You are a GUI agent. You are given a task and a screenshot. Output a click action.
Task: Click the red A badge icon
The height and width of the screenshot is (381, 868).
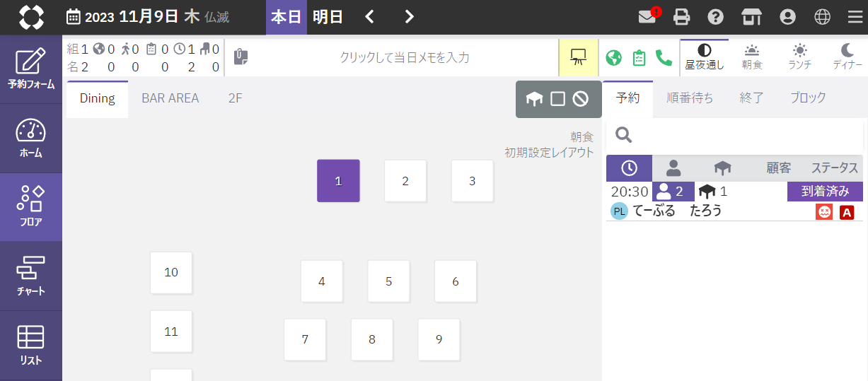pyautogui.click(x=847, y=212)
